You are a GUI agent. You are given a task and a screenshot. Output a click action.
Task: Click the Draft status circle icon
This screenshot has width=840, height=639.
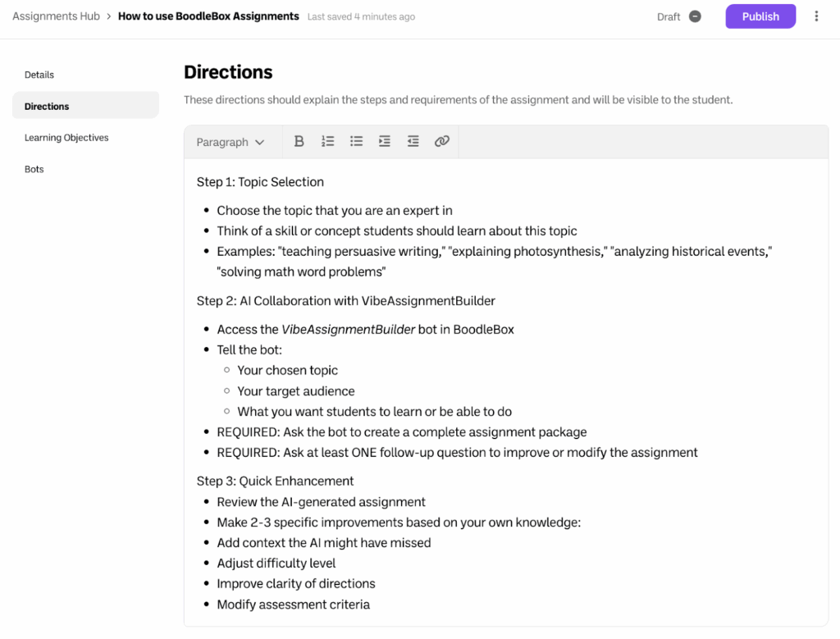click(695, 16)
